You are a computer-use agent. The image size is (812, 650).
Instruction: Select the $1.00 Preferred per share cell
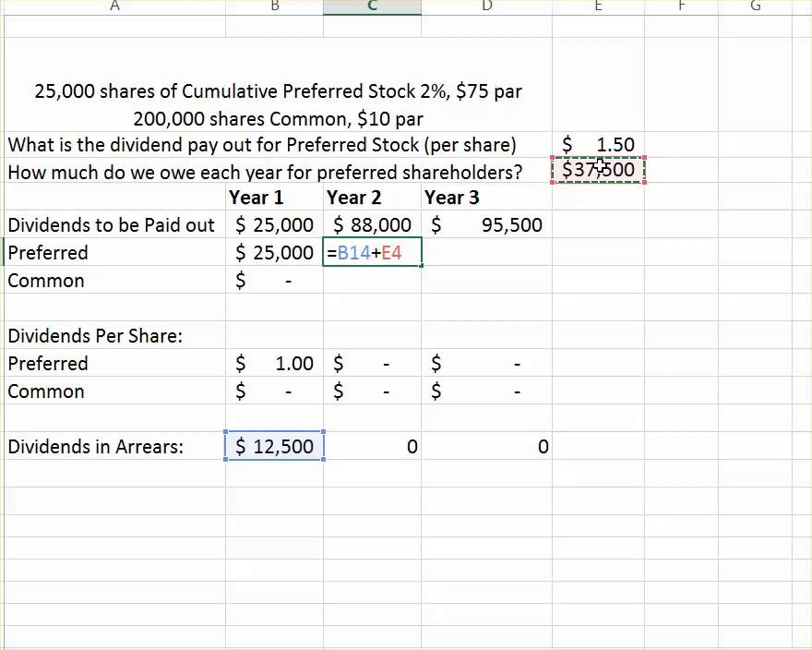pos(274,364)
